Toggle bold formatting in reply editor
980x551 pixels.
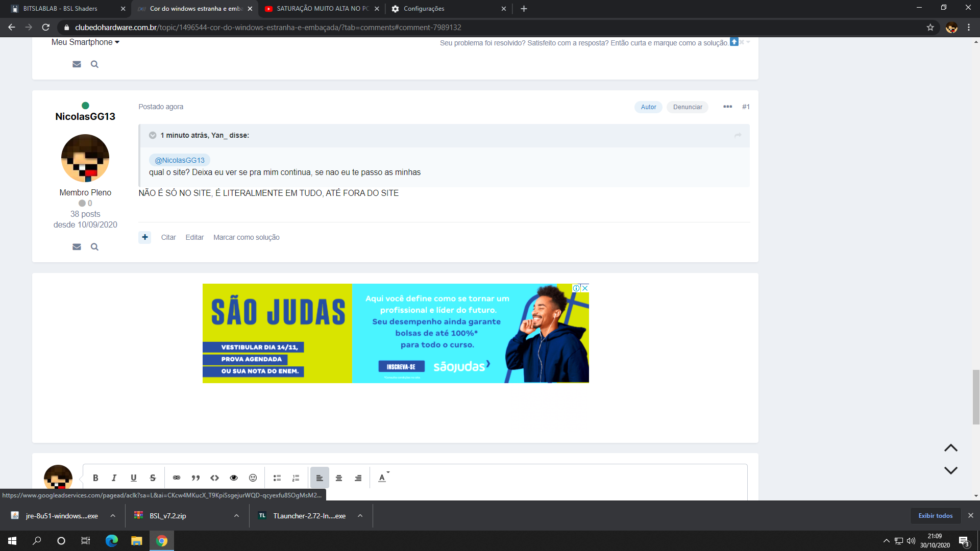click(x=95, y=478)
